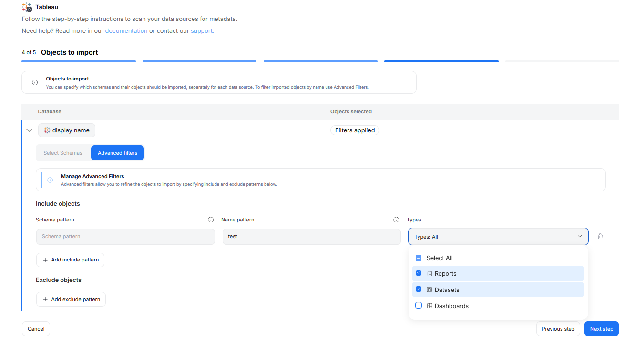This screenshot has width=644, height=351.
Task: Open the documentation link
Action: tap(126, 31)
